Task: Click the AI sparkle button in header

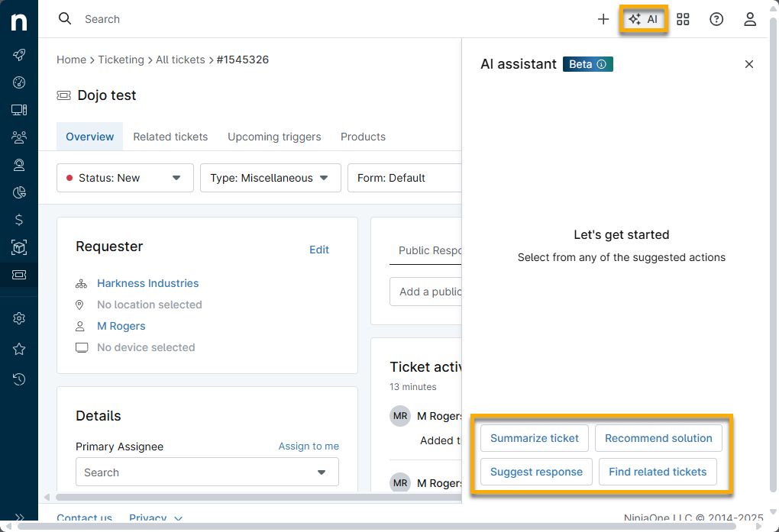Action: pyautogui.click(x=643, y=19)
